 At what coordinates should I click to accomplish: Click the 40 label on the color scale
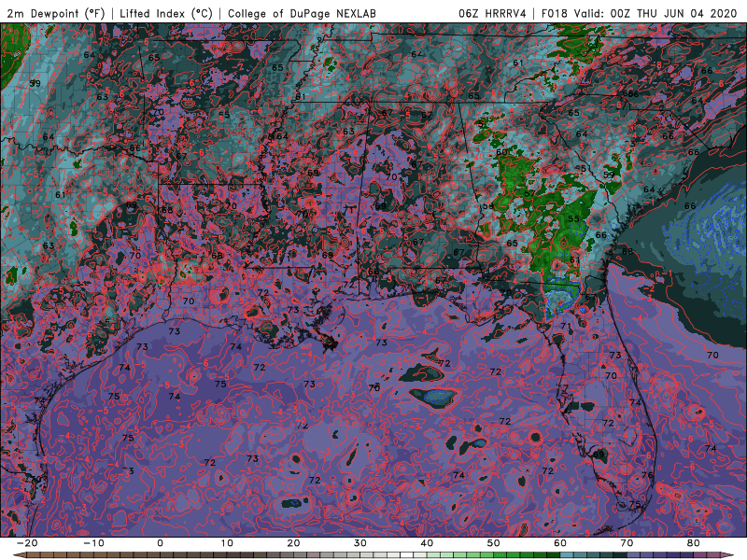(x=427, y=543)
